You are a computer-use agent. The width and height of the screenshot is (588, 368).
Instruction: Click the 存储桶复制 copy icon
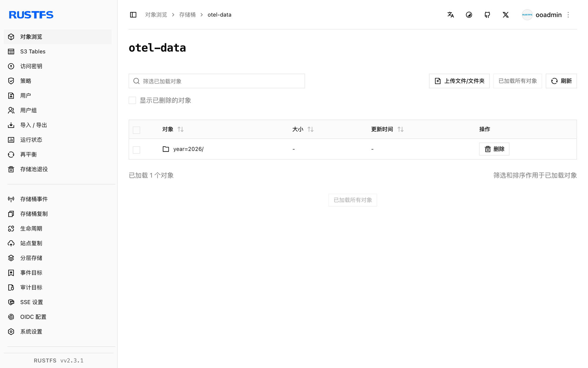11,214
